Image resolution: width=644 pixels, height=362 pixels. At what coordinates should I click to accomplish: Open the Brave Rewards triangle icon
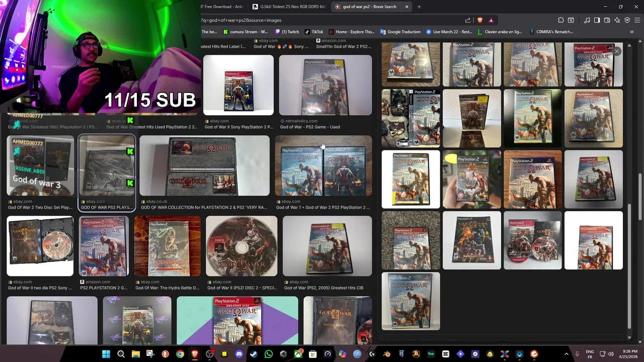[x=491, y=20]
